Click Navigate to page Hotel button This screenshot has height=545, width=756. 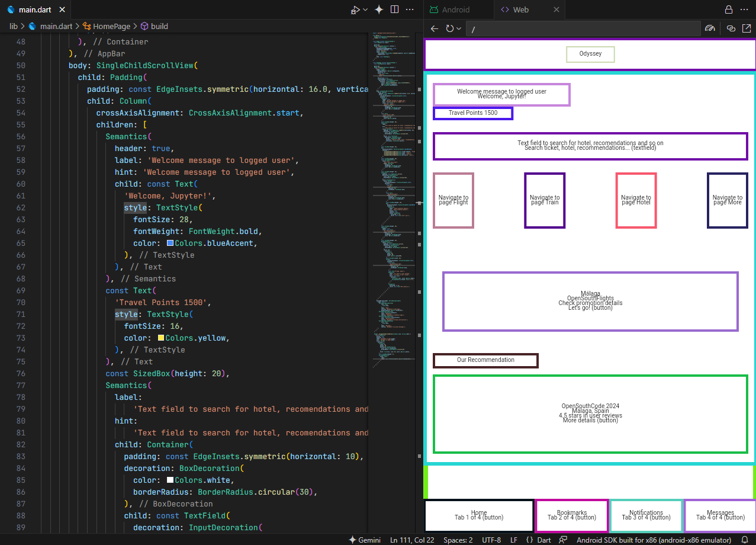(636, 200)
